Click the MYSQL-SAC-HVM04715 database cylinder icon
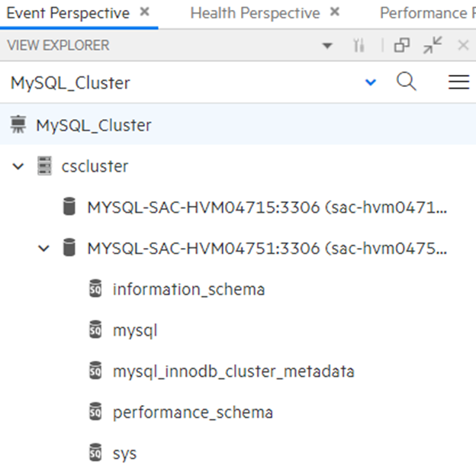Screen dimensions: 476x467 69,207
